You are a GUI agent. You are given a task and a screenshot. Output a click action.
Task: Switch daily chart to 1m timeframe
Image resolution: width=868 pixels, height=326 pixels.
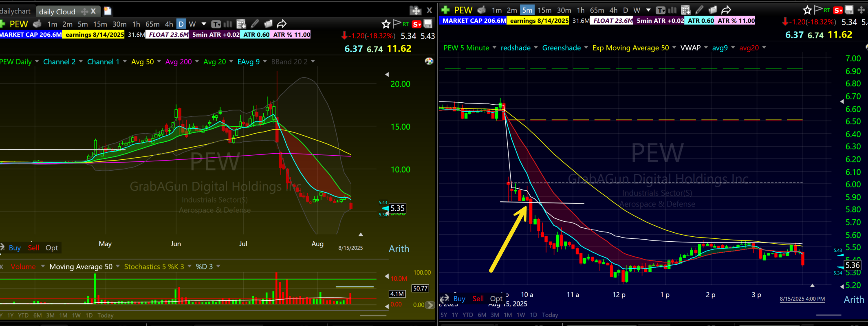pyautogui.click(x=52, y=24)
